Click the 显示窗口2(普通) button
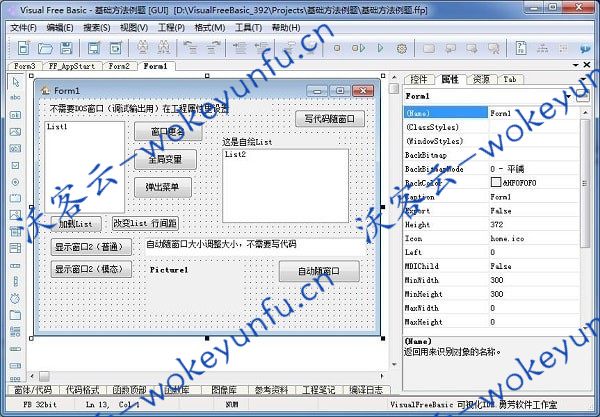The image size is (600, 417). (91, 247)
